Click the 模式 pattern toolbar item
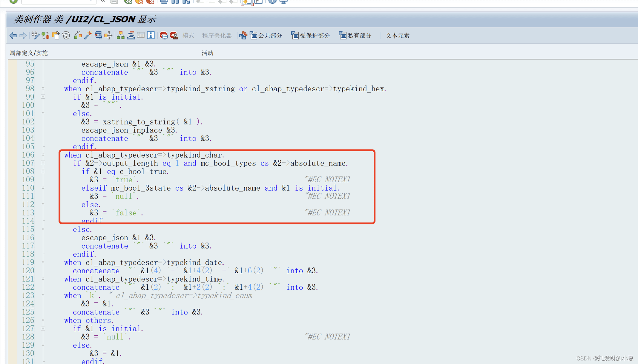Image resolution: width=638 pixels, height=364 pixels. (188, 35)
